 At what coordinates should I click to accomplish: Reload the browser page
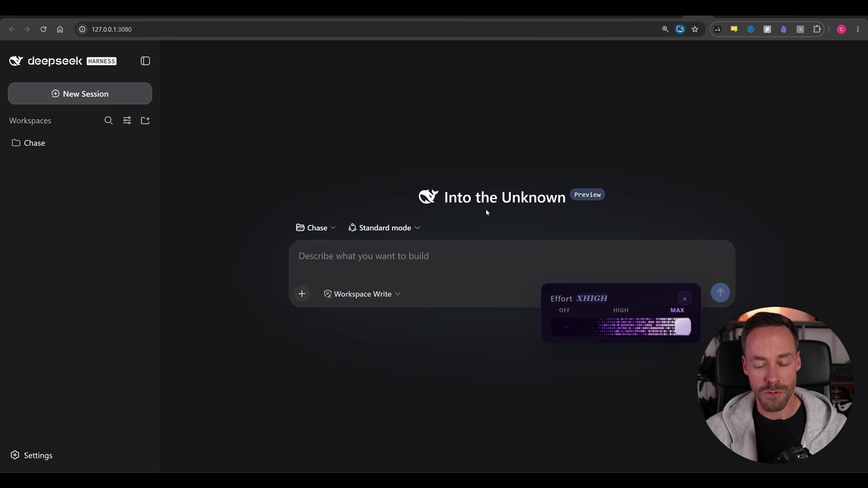click(43, 29)
